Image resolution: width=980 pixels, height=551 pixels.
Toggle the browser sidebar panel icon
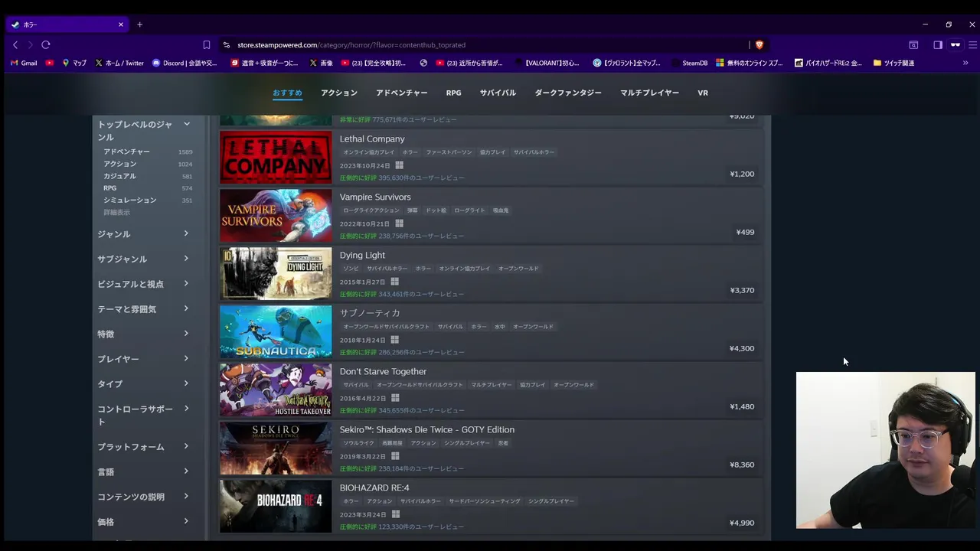coord(938,45)
